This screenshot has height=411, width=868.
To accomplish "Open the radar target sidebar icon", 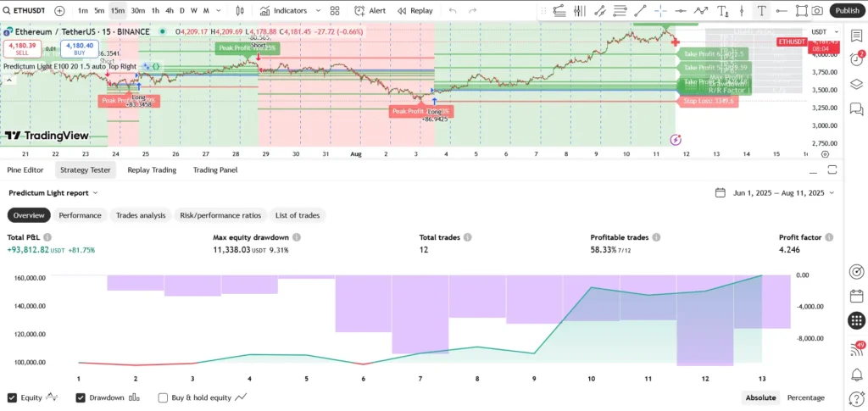I will click(x=856, y=272).
